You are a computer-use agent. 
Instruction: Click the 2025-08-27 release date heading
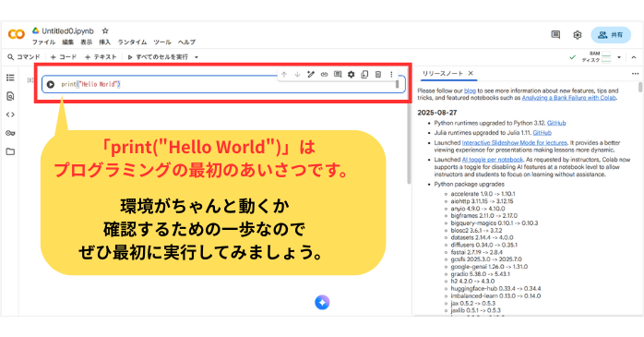[437, 113]
